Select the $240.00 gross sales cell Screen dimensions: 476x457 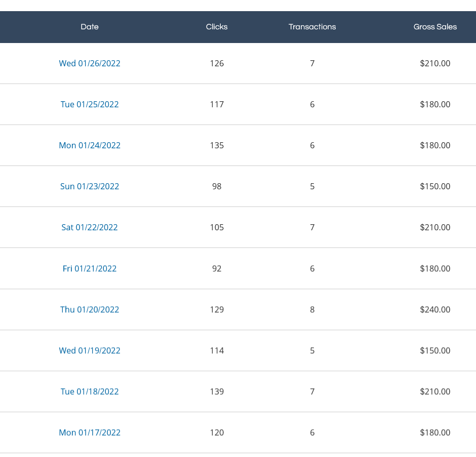[x=435, y=309]
